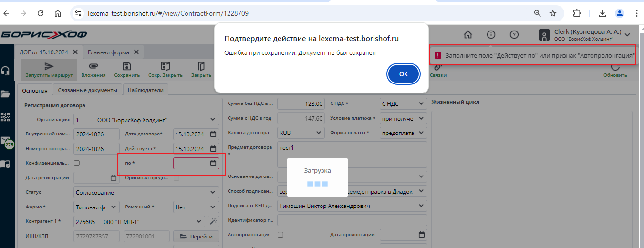Close the Главная форма tab
The width and height of the screenshot is (644, 248).
(136, 52)
